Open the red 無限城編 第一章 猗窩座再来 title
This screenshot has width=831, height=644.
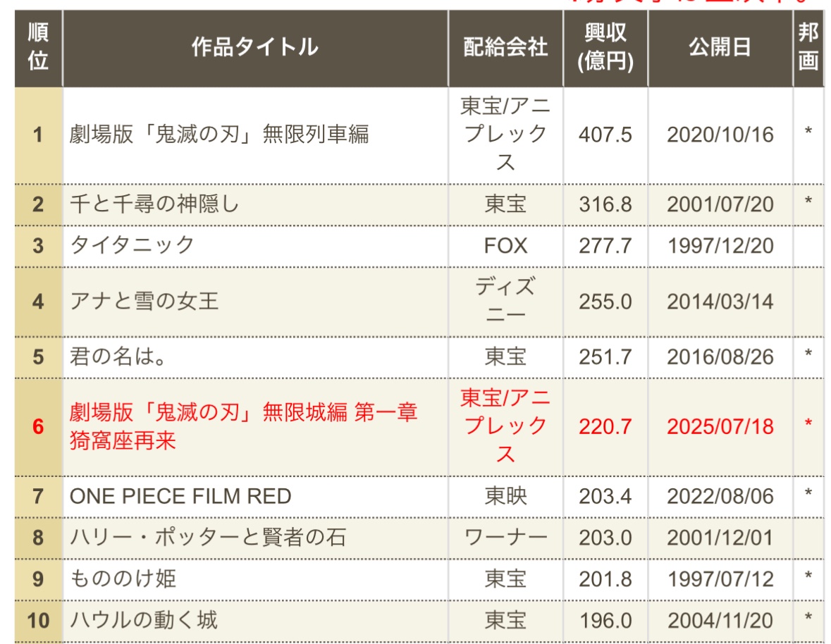243,426
